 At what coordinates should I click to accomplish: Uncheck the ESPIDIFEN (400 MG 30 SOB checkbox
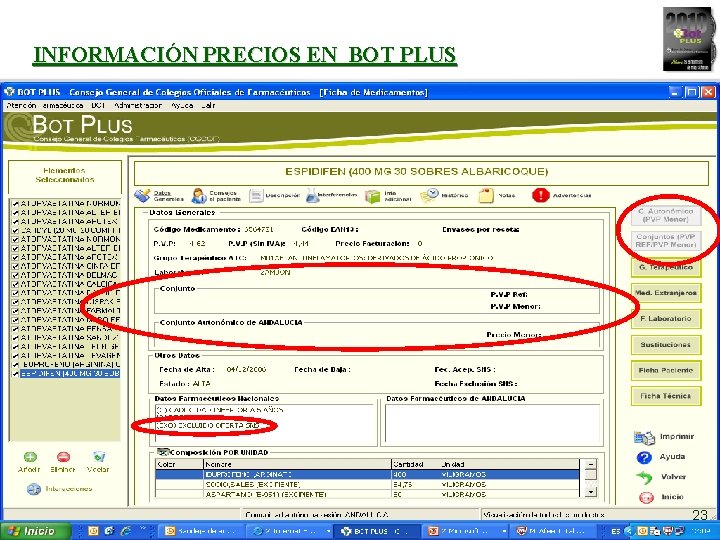pos(15,374)
